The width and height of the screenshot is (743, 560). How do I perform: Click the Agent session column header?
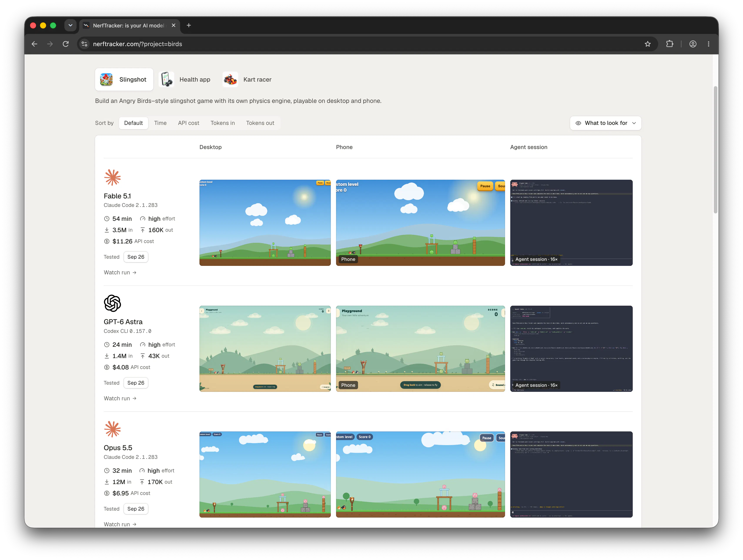[x=529, y=147]
